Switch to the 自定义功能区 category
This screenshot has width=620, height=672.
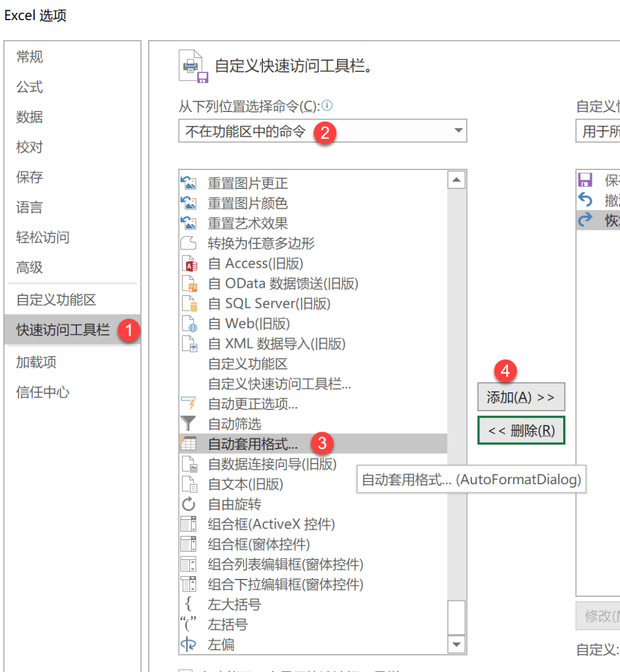tap(56, 300)
